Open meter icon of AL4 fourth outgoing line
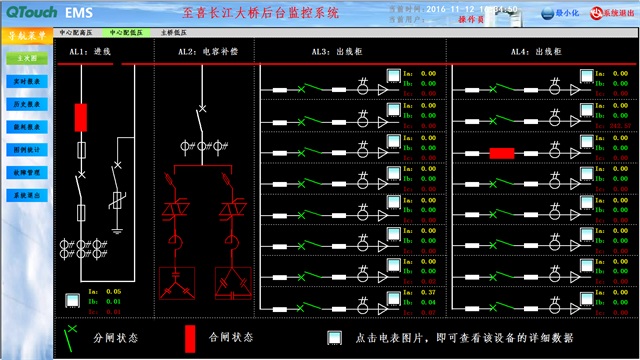The height and width of the screenshot is (360, 640). pos(587,174)
